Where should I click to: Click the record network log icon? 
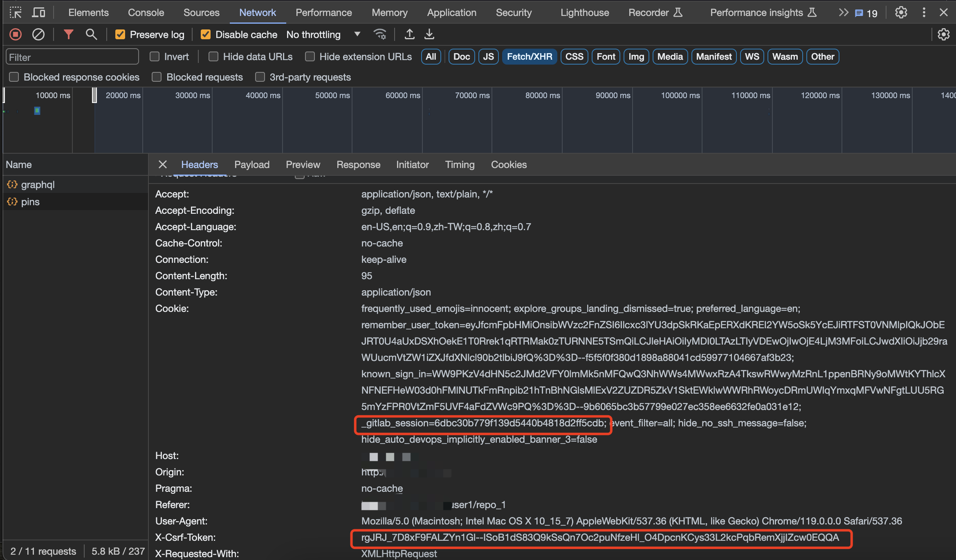pos(16,34)
